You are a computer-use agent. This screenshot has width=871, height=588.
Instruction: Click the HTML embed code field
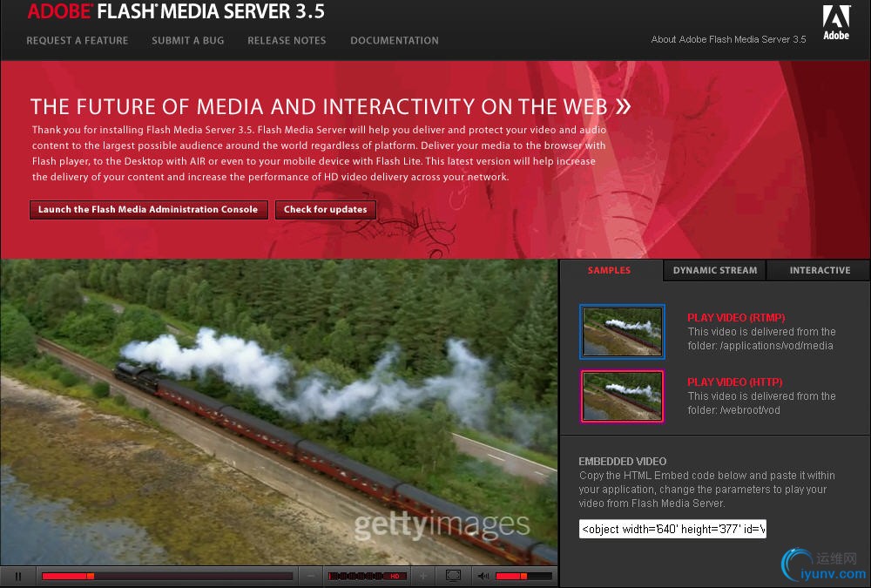[672, 529]
